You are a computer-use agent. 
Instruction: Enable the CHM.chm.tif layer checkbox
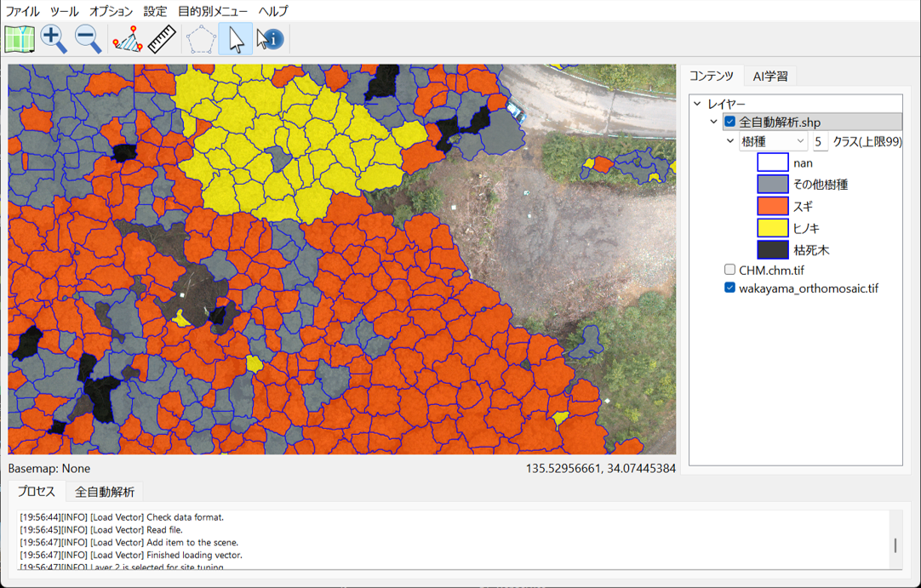click(729, 270)
